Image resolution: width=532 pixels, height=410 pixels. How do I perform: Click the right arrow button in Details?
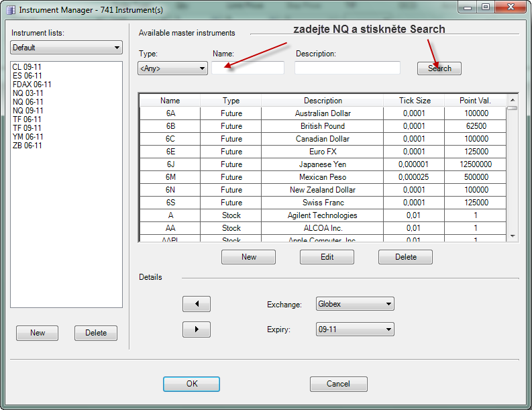[x=197, y=329]
